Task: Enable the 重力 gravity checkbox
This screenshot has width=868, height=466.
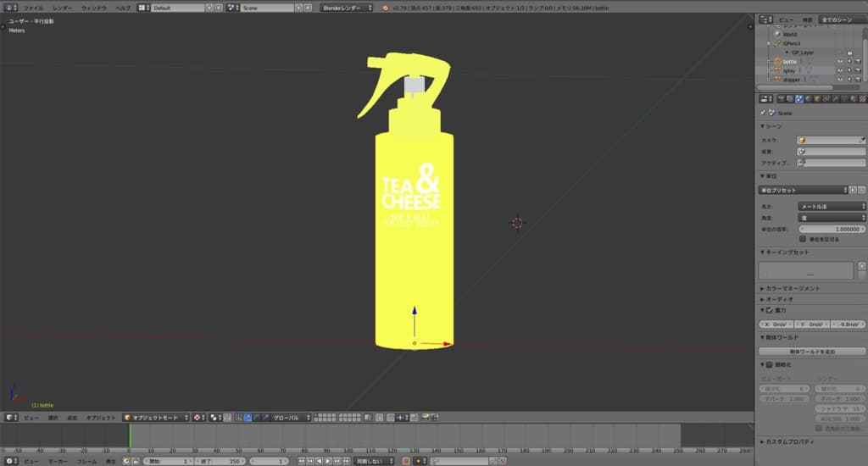Action: [x=771, y=310]
